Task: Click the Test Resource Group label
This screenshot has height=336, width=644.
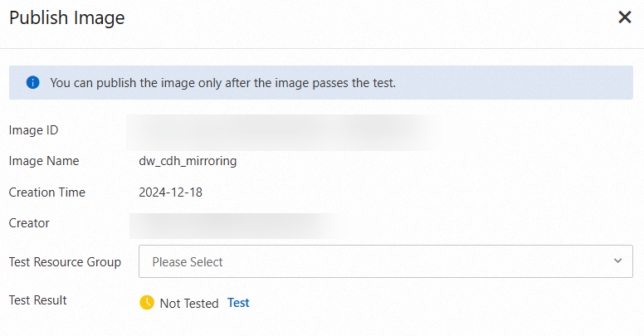Action: coord(65,262)
